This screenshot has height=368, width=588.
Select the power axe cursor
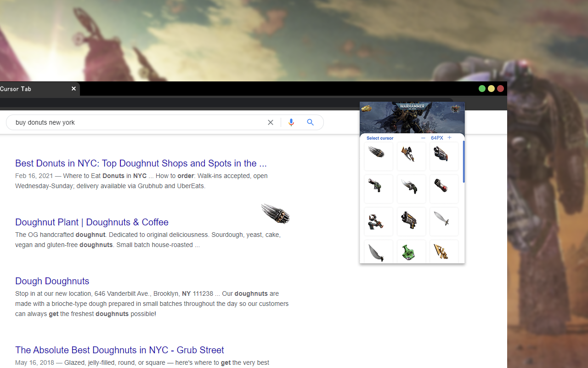click(x=411, y=156)
